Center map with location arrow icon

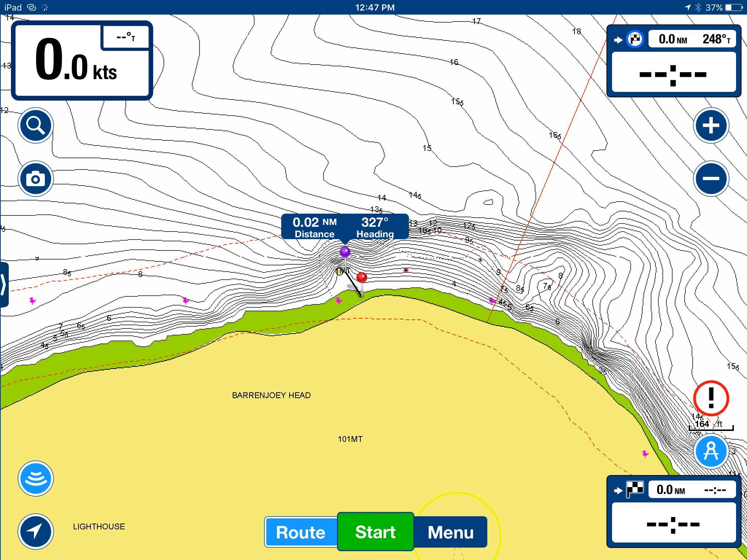pos(36,532)
